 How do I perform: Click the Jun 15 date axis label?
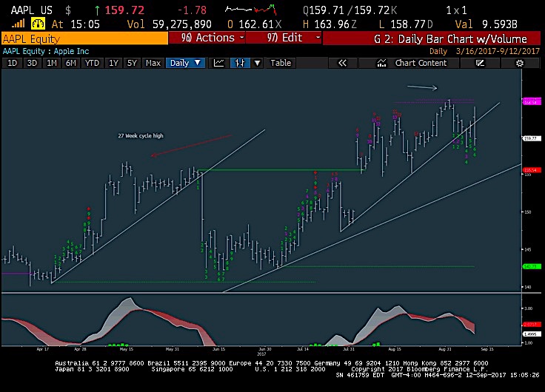coord(218,349)
